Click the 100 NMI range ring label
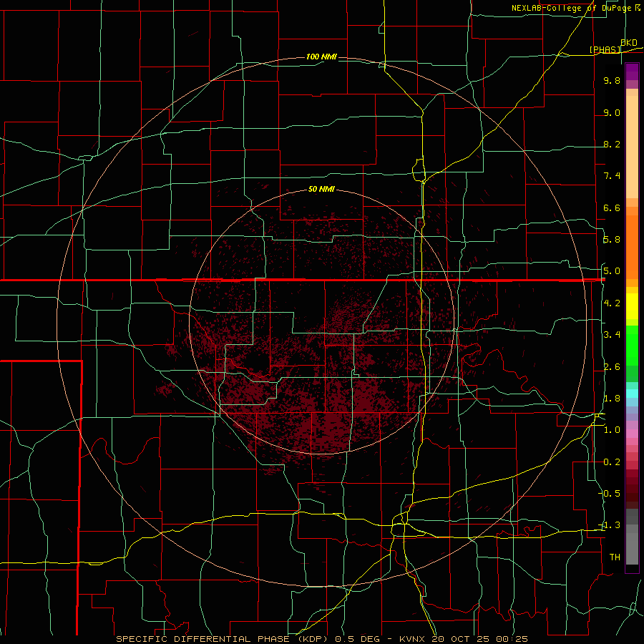 (321, 57)
